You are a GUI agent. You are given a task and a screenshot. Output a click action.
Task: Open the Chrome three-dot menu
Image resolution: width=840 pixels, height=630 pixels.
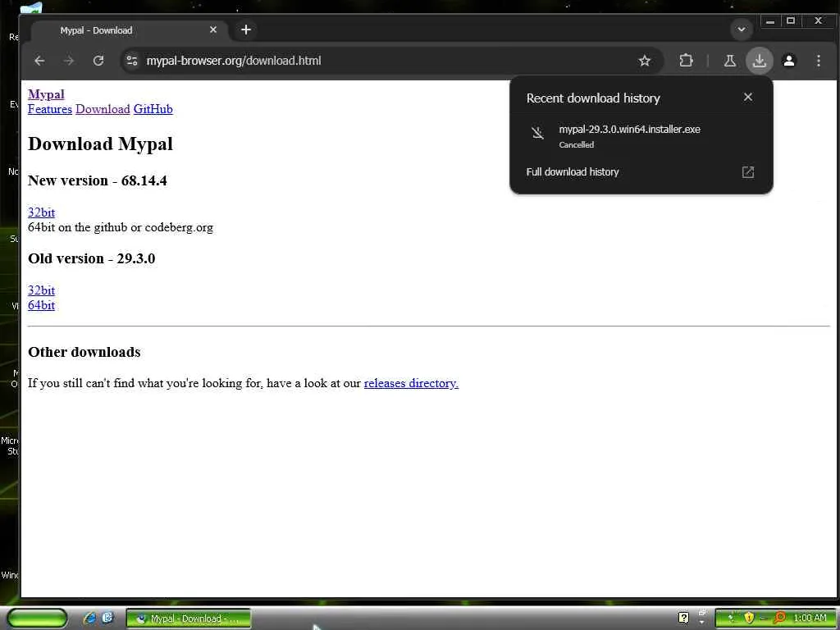click(x=818, y=61)
